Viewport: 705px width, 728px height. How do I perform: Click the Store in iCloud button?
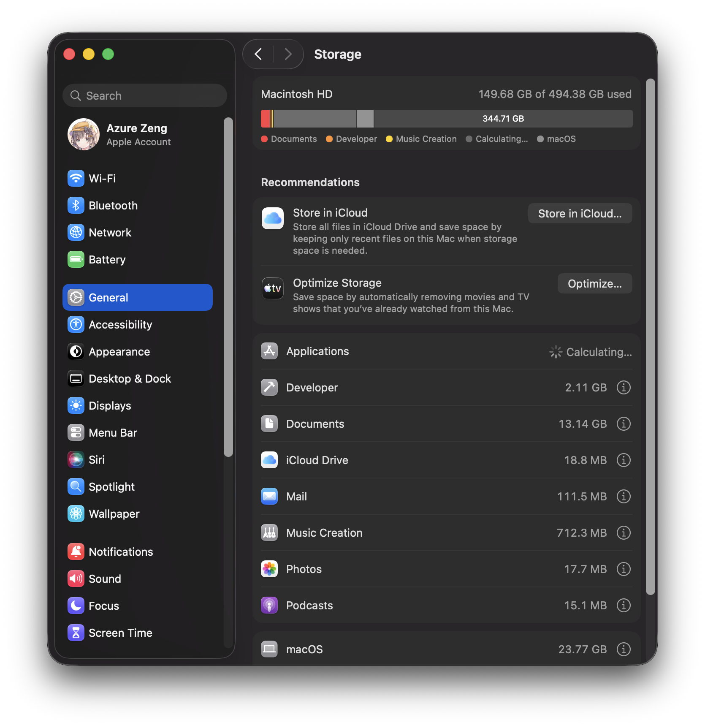pos(580,213)
